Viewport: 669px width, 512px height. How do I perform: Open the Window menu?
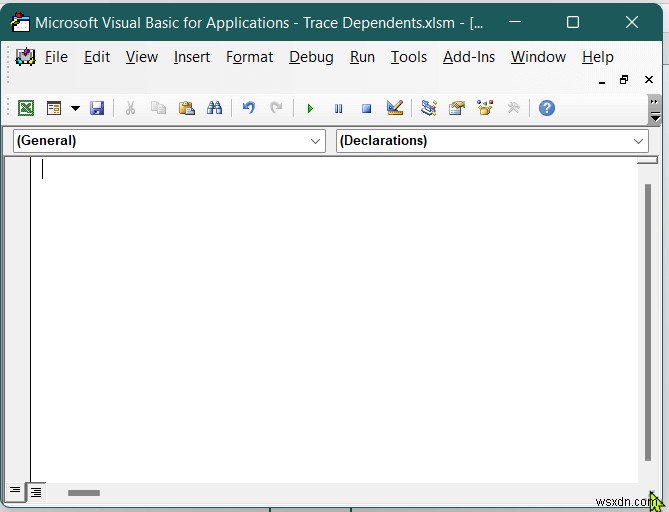538,57
